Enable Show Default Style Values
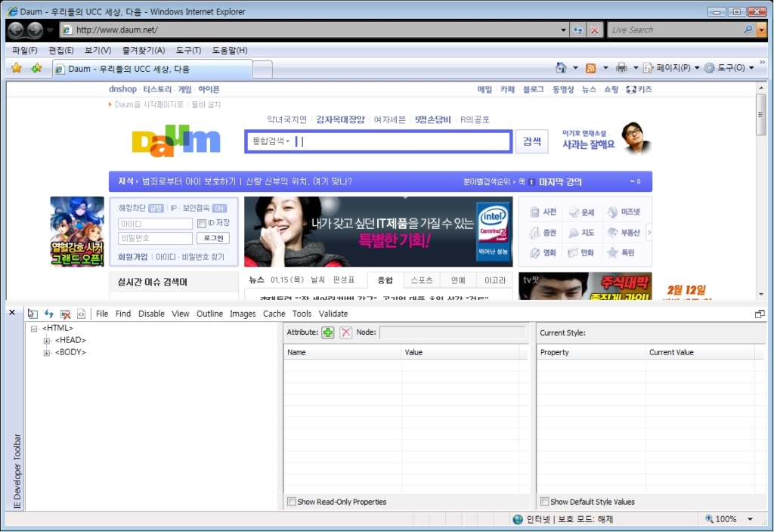Image resolution: width=774 pixels, height=532 pixels. pos(544,502)
